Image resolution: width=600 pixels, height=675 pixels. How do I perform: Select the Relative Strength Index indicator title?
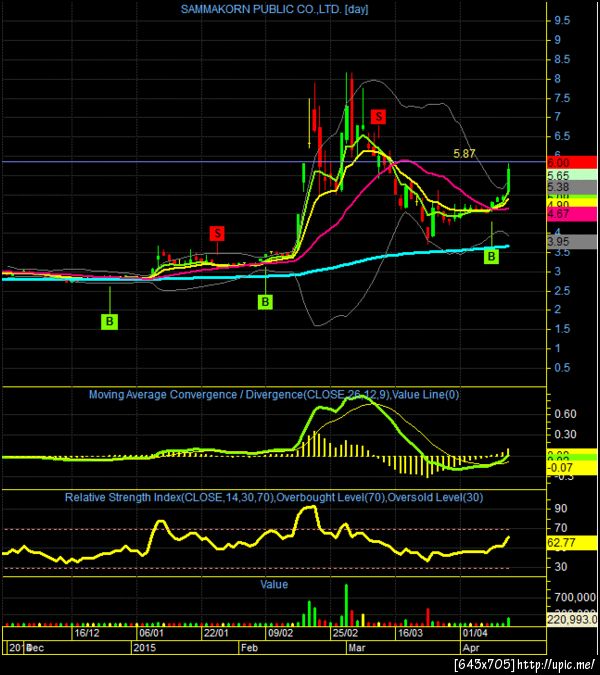[274, 497]
